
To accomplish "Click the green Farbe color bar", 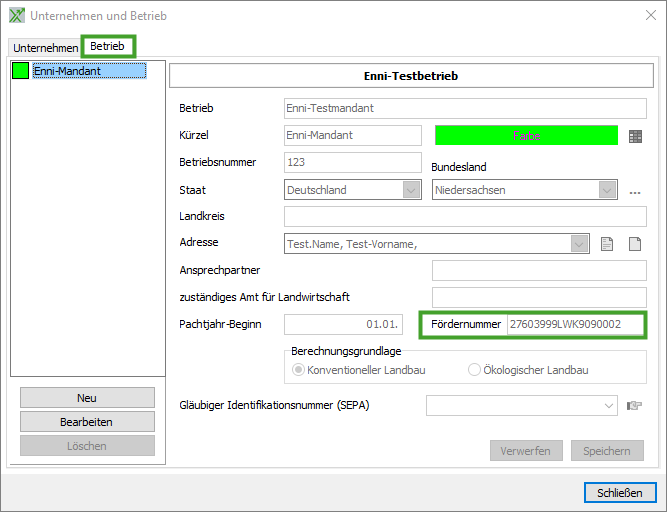I will pos(526,135).
